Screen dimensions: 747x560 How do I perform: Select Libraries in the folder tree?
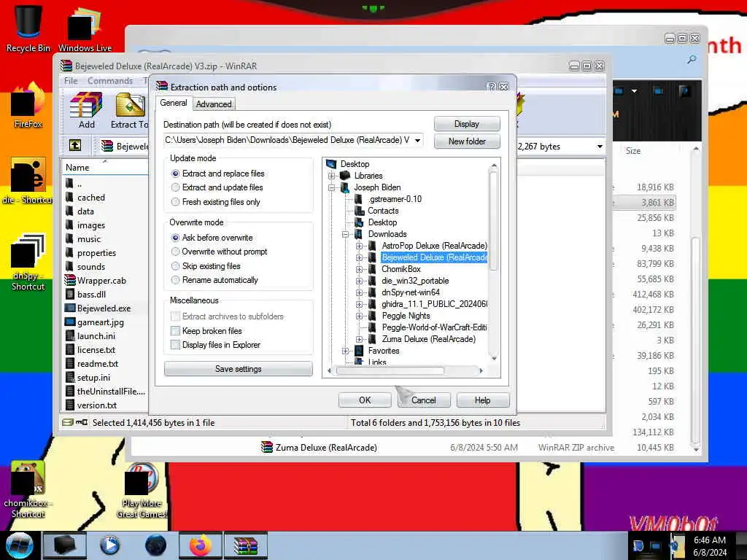(368, 176)
